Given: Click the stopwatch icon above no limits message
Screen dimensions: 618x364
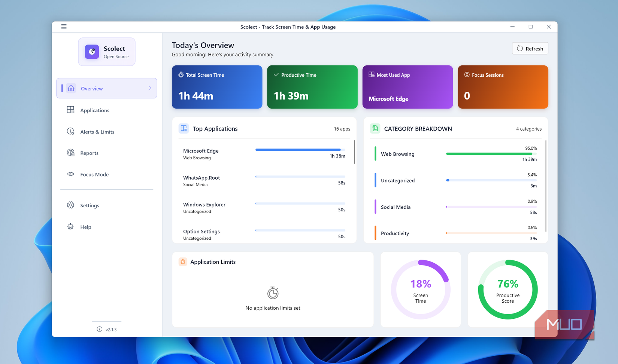Looking at the screenshot, I should [273, 293].
